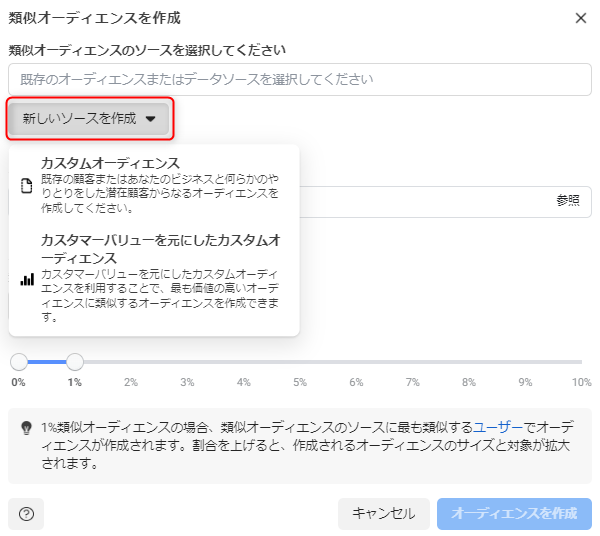The width and height of the screenshot is (600, 536).
Task: Click the slider handle at 0%
Action: (x=19, y=361)
